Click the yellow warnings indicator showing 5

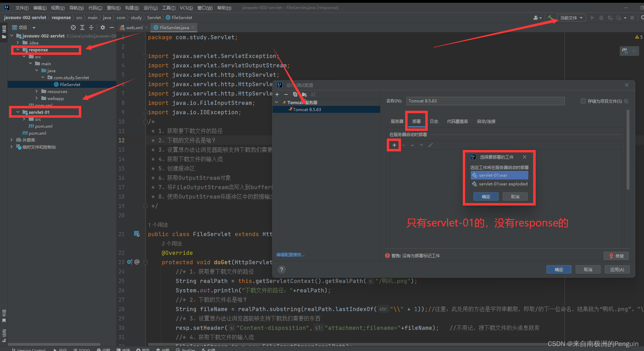639,37
